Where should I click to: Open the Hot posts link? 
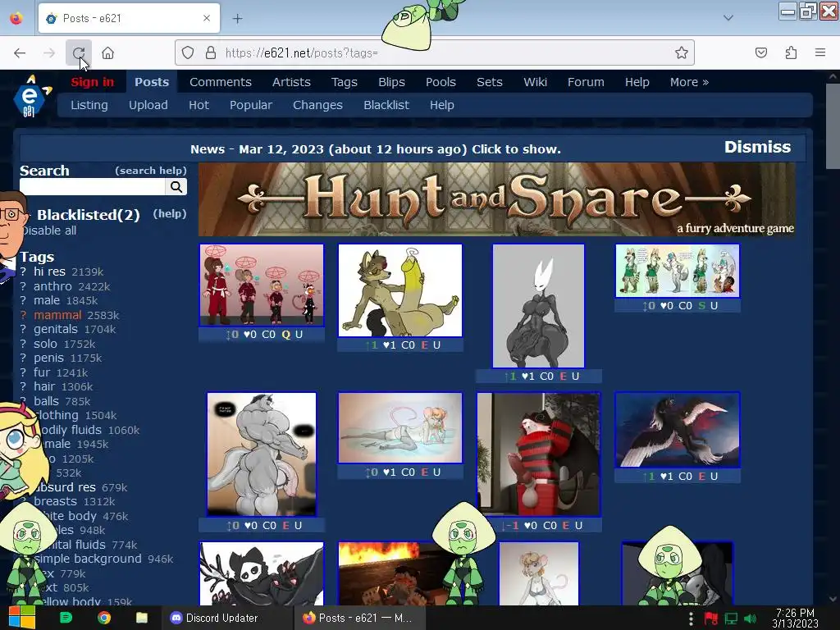click(199, 105)
